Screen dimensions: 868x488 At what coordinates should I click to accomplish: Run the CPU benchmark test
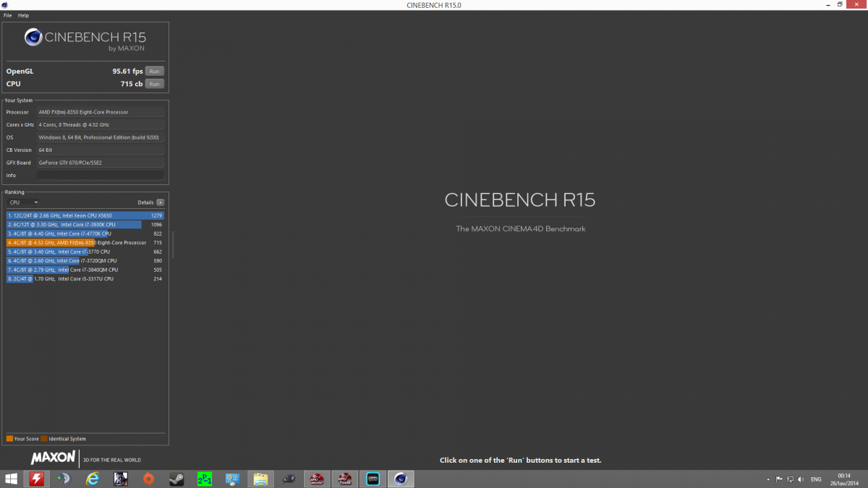154,84
